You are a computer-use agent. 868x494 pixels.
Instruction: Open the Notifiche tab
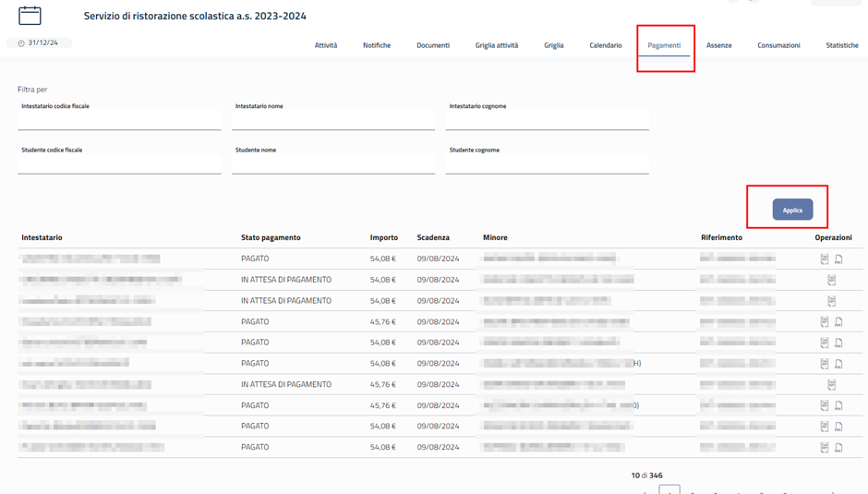pyautogui.click(x=377, y=45)
